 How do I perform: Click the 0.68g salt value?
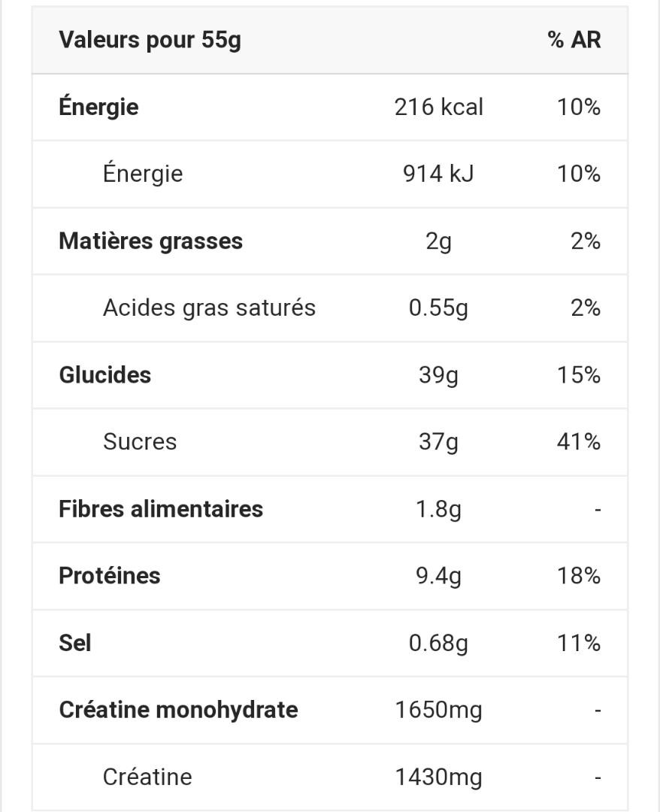point(438,644)
